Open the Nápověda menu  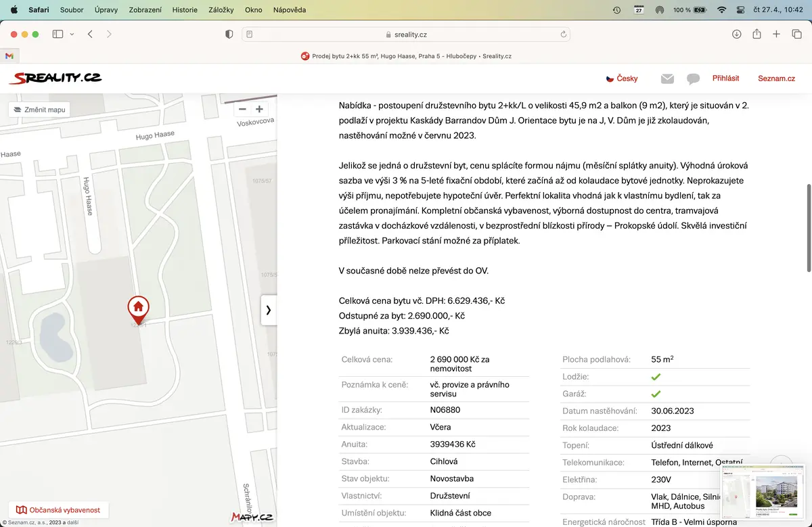tap(290, 10)
